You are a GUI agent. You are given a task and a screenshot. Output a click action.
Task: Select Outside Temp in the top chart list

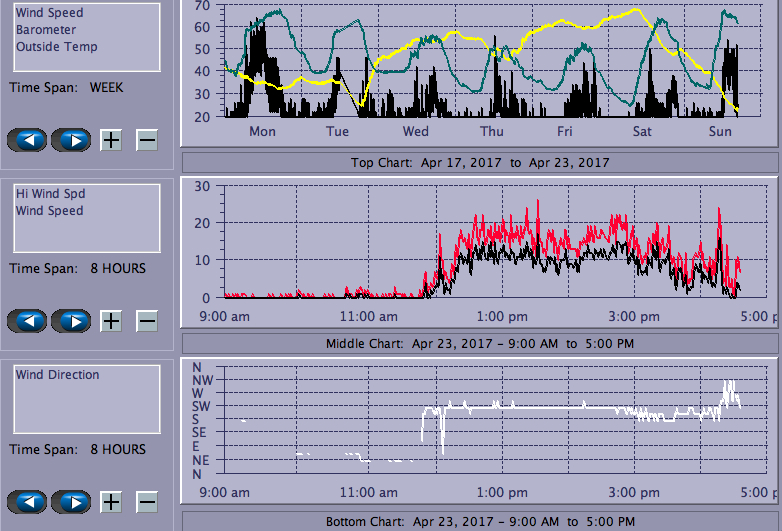[56, 47]
